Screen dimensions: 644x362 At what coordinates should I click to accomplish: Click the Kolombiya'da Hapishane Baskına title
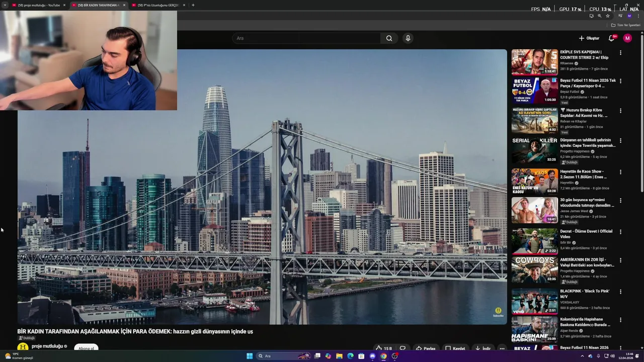[586, 322]
